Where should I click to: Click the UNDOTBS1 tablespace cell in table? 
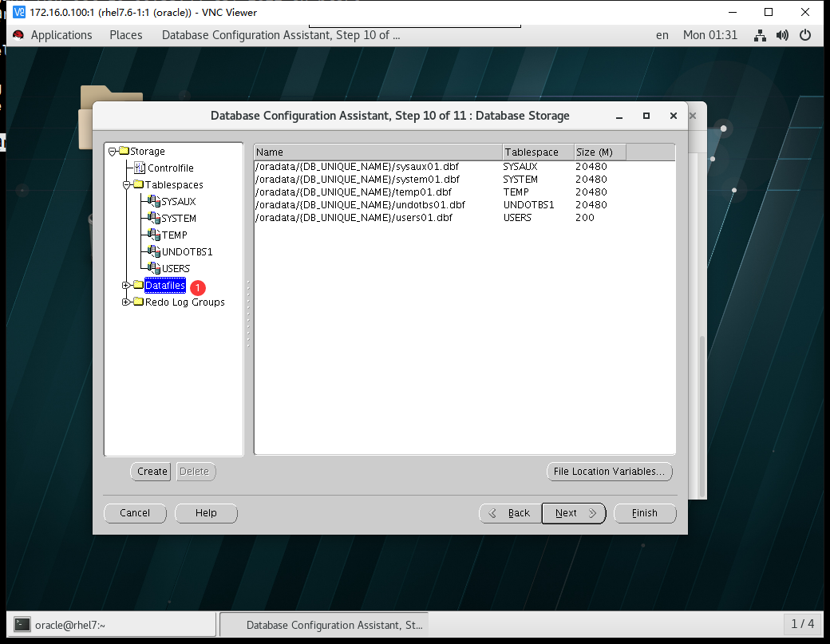coord(529,205)
